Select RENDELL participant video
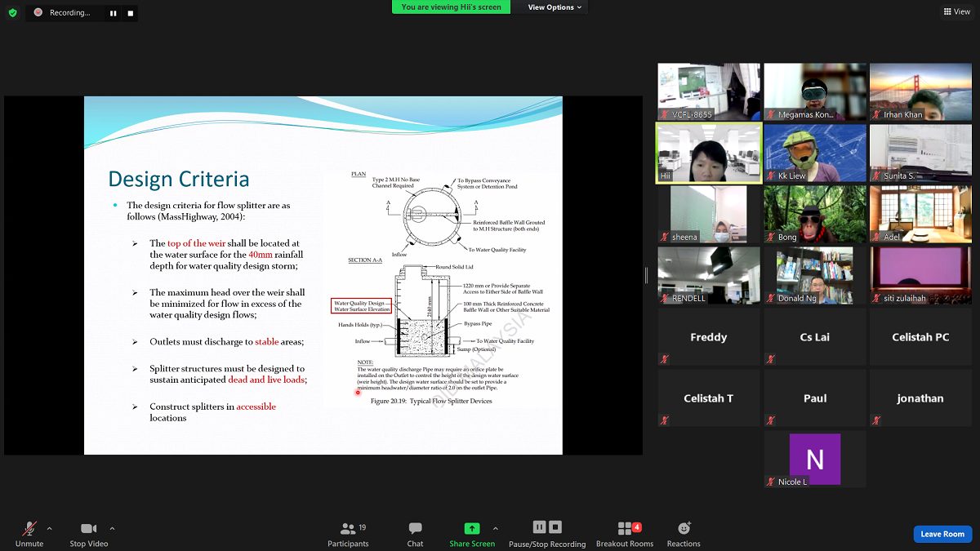Image resolution: width=980 pixels, height=551 pixels. [x=709, y=276]
